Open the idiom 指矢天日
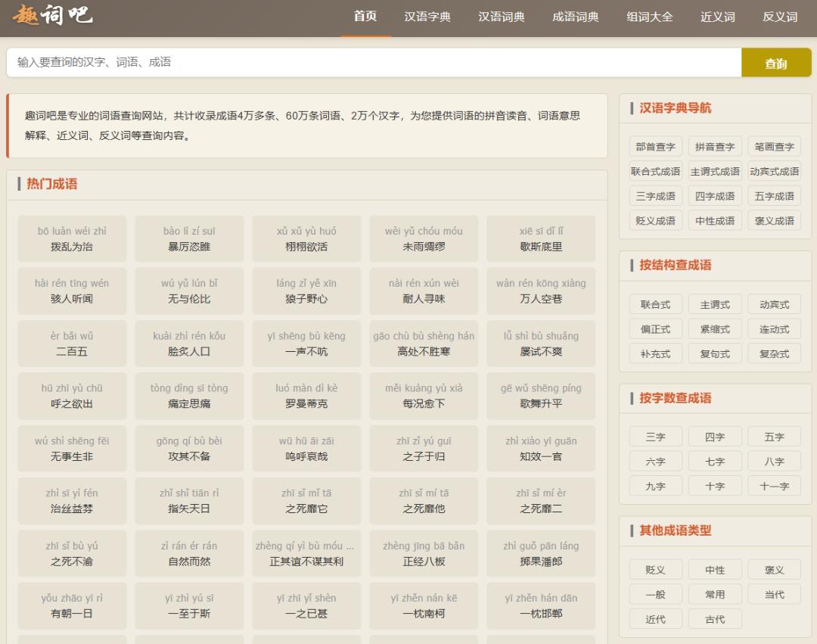 pos(189,501)
